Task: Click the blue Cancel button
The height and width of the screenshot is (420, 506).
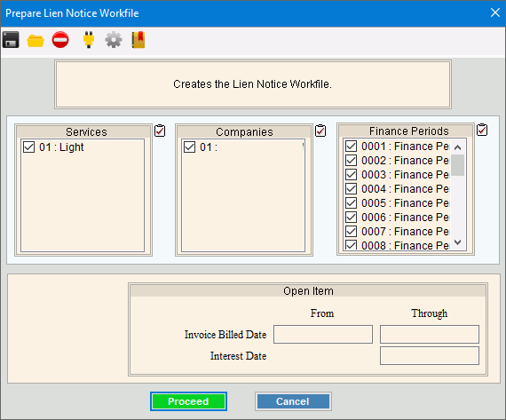Action: (293, 401)
